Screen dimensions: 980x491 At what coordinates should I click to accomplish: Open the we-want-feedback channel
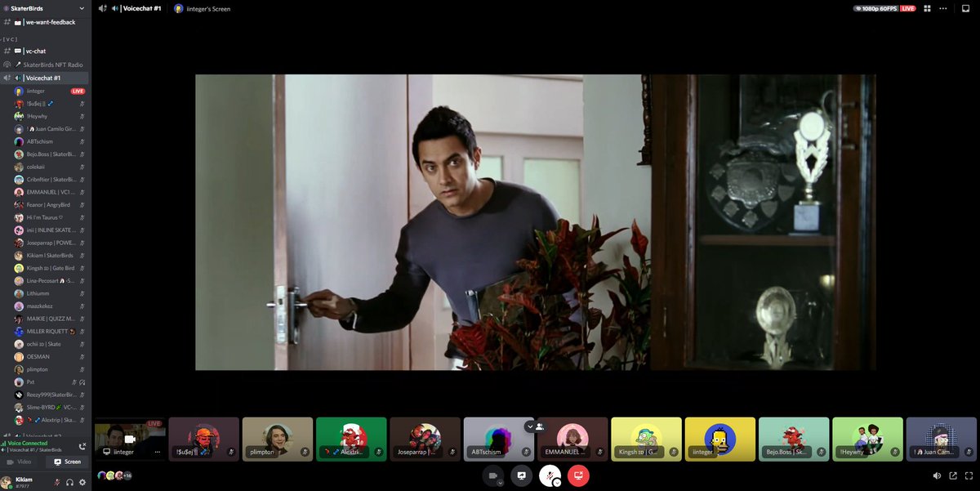point(45,22)
